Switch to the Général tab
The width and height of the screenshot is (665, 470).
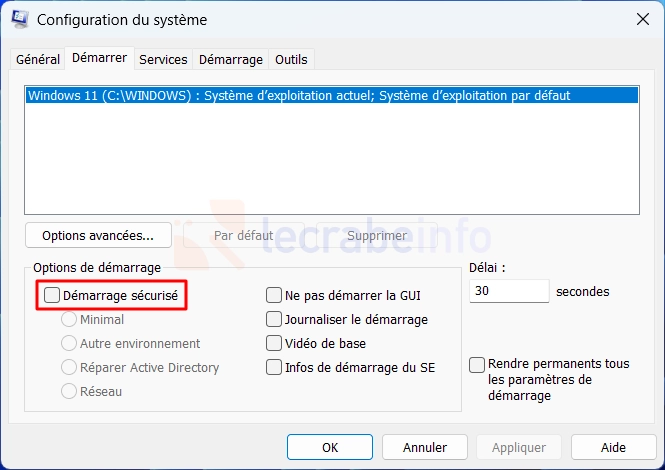[38, 59]
